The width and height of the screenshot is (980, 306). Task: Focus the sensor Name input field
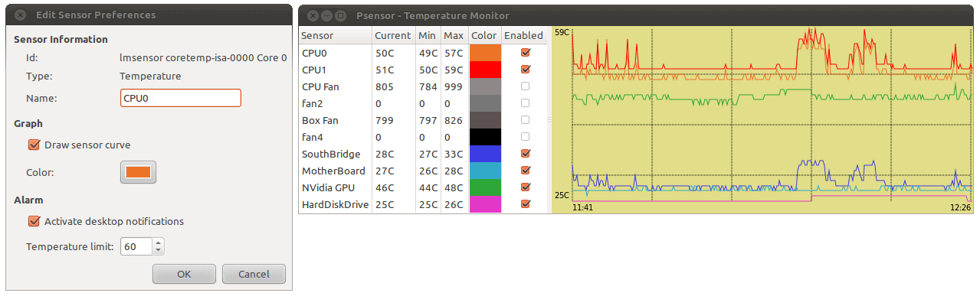coord(181,98)
